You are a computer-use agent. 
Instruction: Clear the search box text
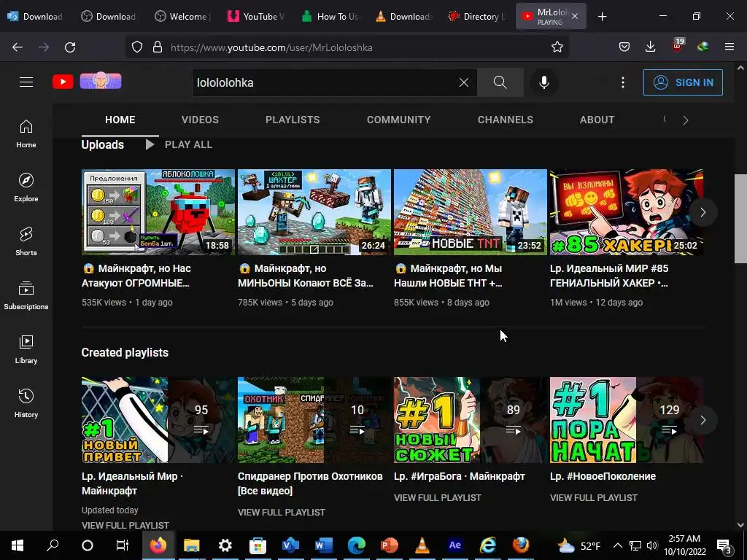[463, 82]
